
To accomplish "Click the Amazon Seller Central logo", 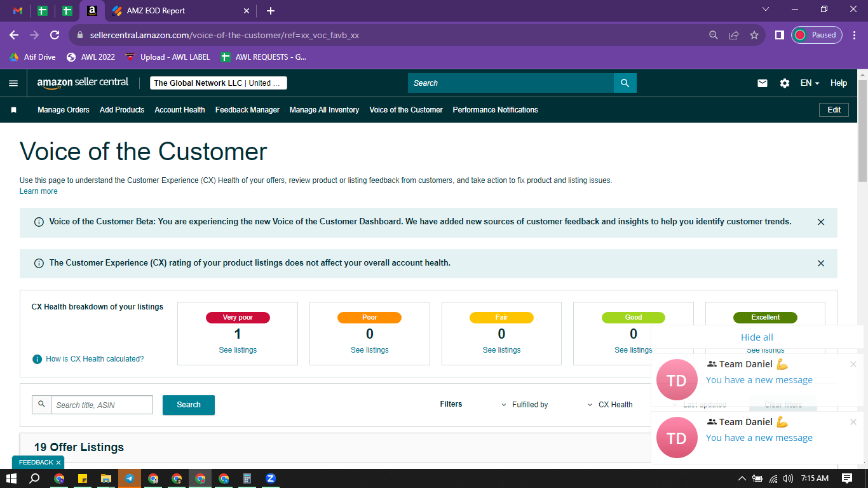I will click(x=83, y=83).
